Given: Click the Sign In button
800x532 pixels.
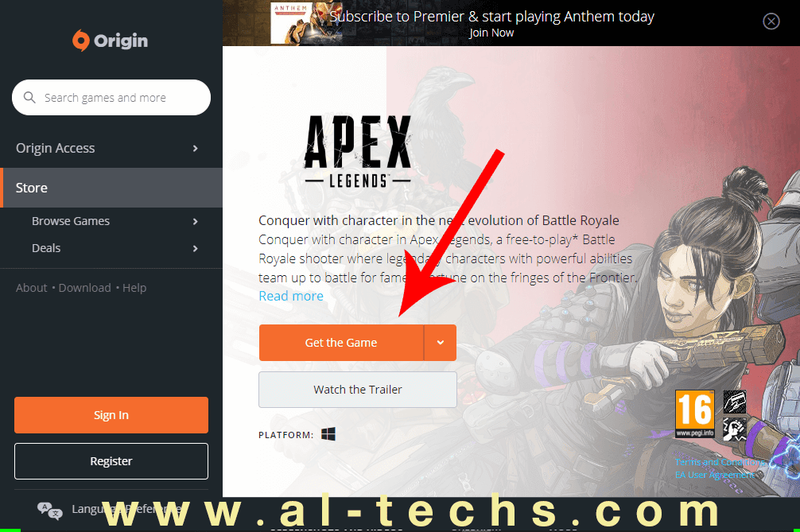Looking at the screenshot, I should click(111, 415).
